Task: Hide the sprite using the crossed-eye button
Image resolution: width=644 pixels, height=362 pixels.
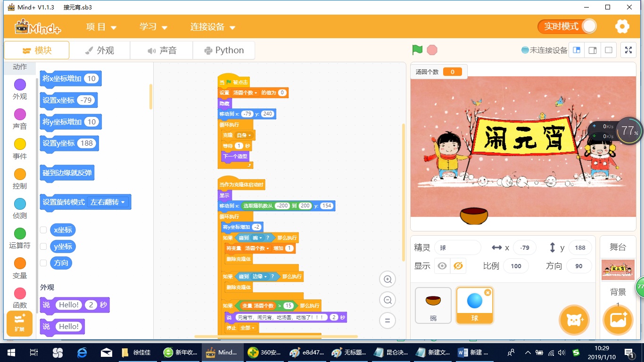Action: pyautogui.click(x=458, y=266)
